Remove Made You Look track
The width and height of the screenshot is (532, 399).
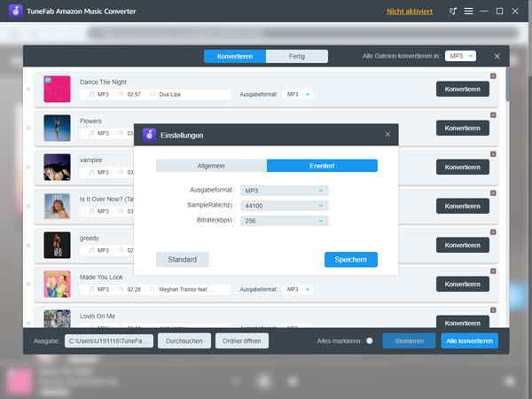click(x=493, y=271)
